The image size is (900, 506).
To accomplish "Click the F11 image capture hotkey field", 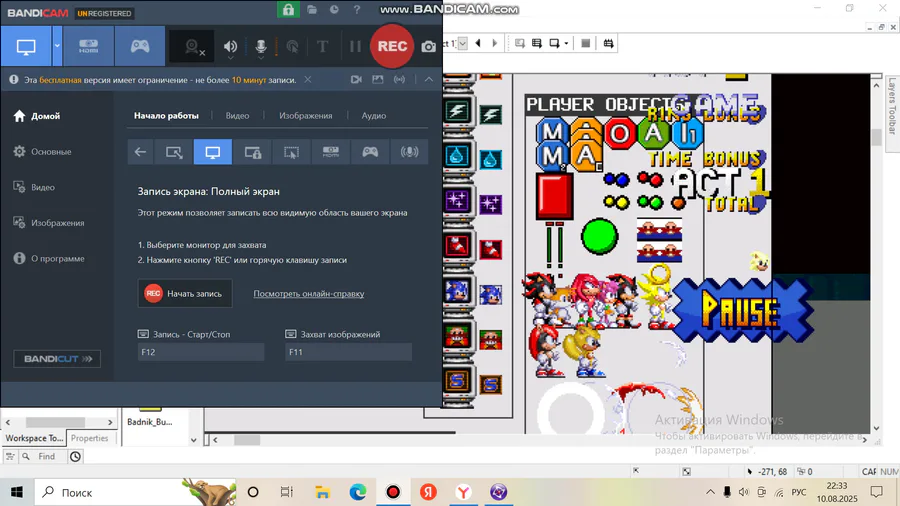I will [x=348, y=352].
